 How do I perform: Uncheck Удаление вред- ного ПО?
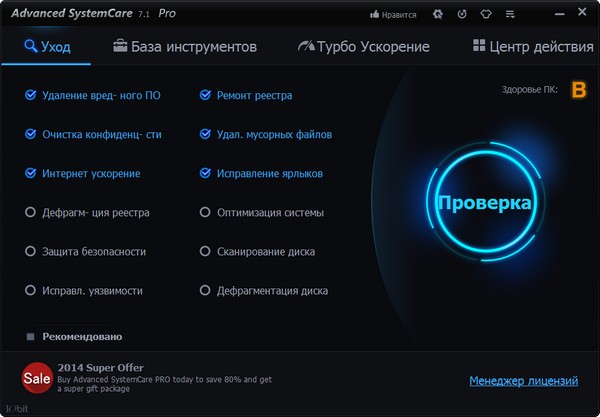(30, 95)
